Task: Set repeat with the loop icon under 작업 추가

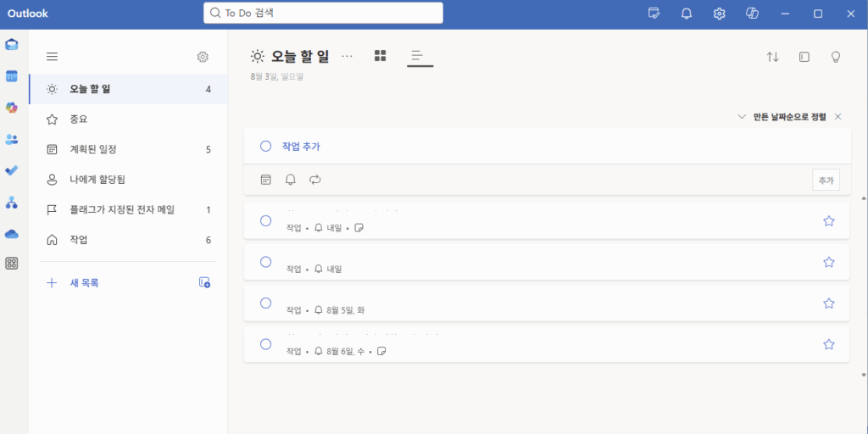Action: click(315, 180)
